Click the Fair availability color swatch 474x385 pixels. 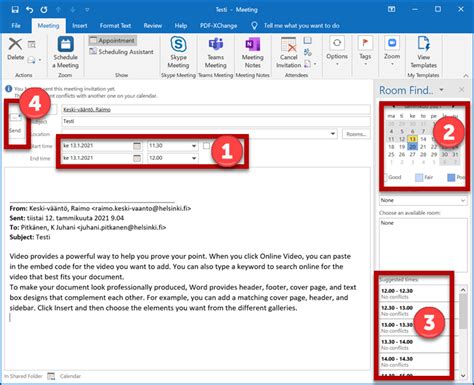pos(419,177)
